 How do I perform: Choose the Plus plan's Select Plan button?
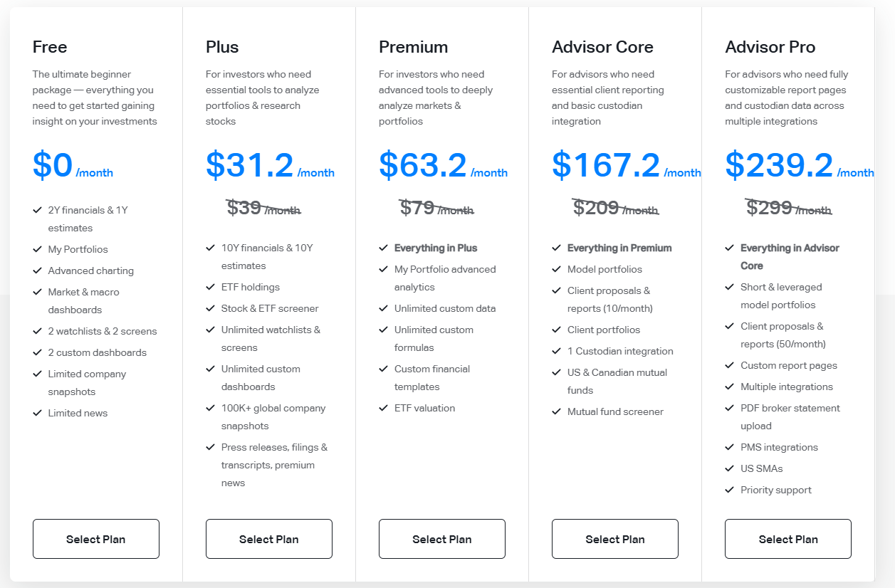coord(269,539)
